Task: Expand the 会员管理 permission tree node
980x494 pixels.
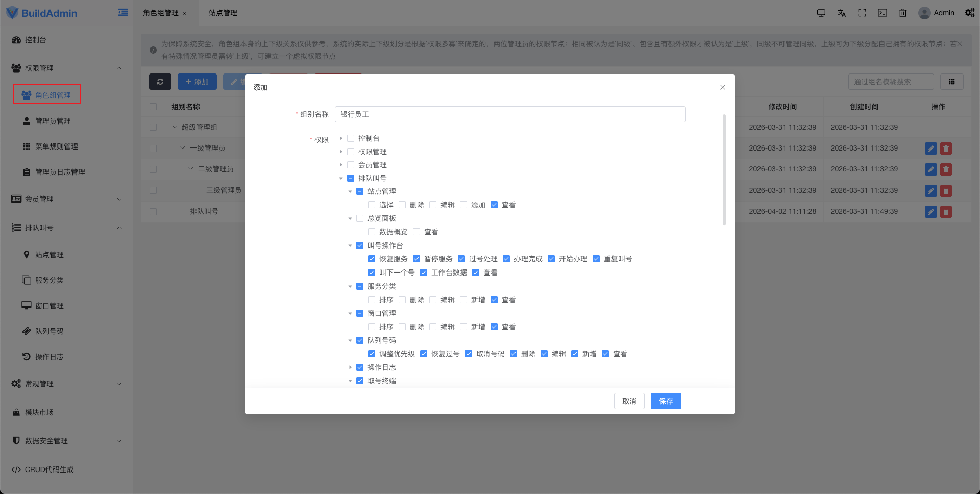Action: pyautogui.click(x=341, y=165)
